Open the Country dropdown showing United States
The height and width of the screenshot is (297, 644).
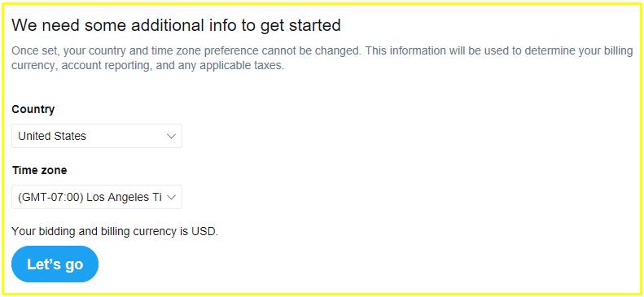click(x=97, y=136)
